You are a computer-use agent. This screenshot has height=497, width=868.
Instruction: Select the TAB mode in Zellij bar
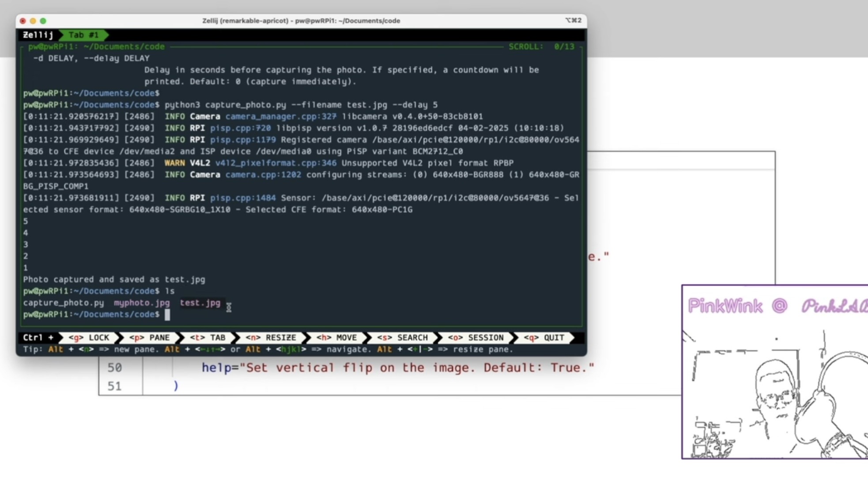[x=208, y=338]
